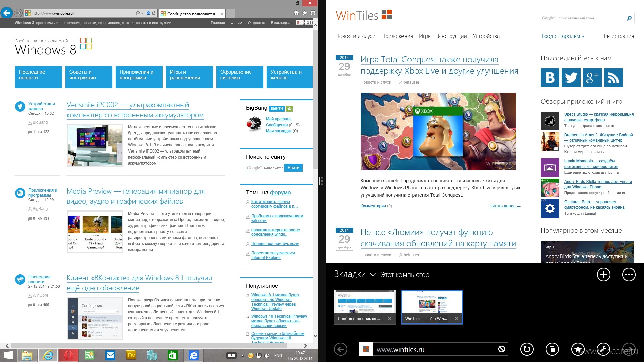Expand the Вкладки dropdown chevron
The width and height of the screenshot is (644, 362).
coord(373,275)
